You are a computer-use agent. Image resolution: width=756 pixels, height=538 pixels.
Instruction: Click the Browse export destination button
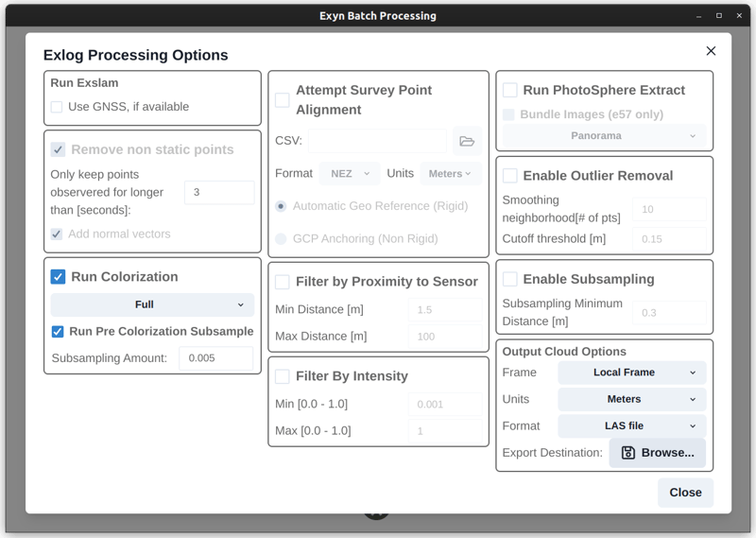click(x=657, y=453)
